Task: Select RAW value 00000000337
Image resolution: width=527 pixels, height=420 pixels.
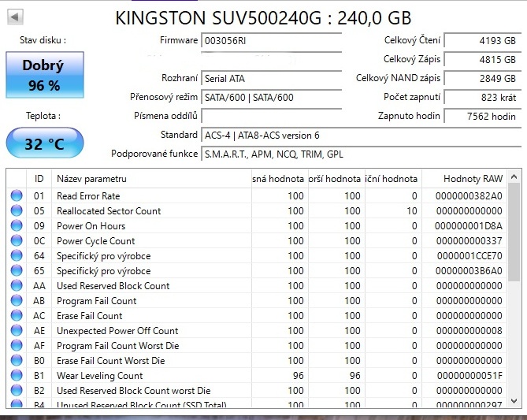Action: point(469,241)
